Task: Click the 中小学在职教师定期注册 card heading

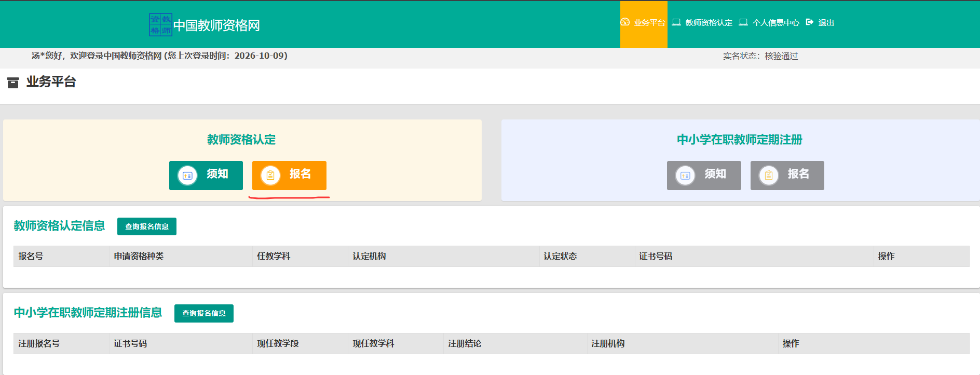Action: [740, 140]
